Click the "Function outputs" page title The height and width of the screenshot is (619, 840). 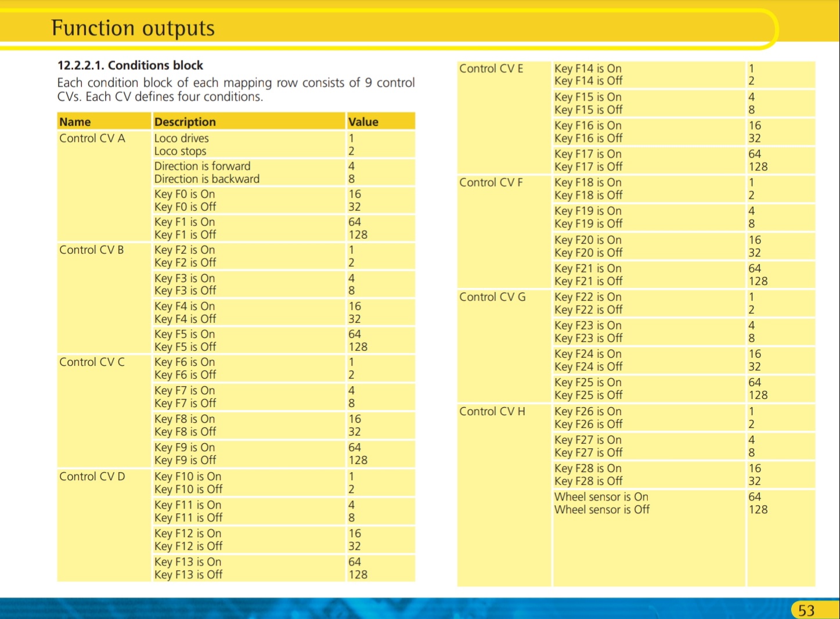click(x=133, y=28)
